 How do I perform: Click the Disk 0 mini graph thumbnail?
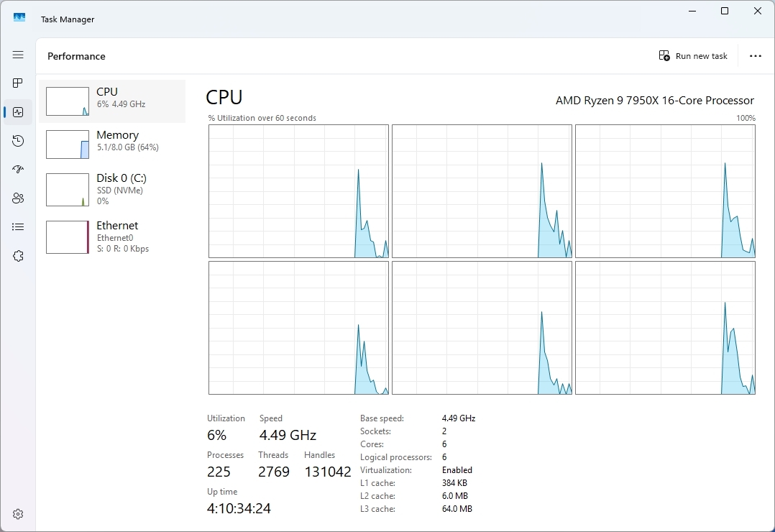point(68,190)
